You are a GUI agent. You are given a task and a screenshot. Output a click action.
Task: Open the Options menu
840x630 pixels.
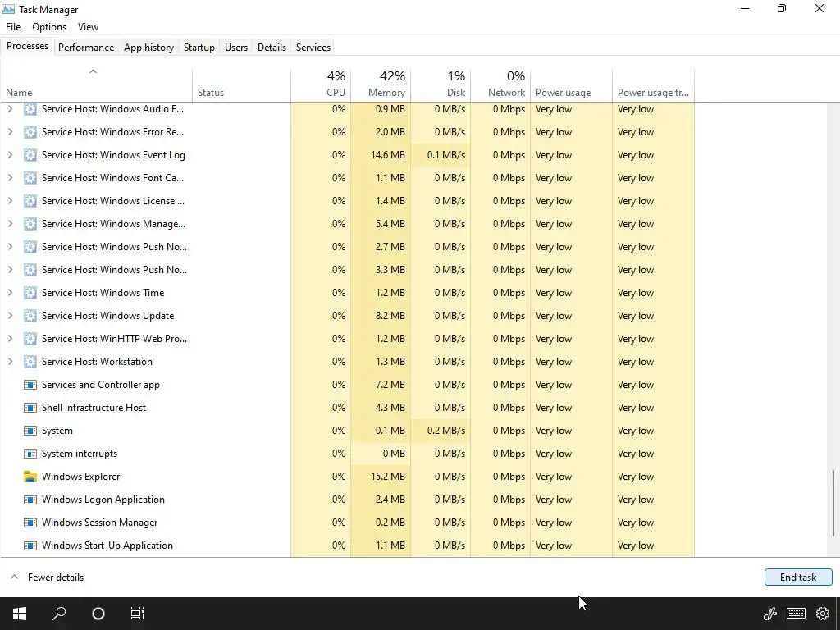point(49,27)
